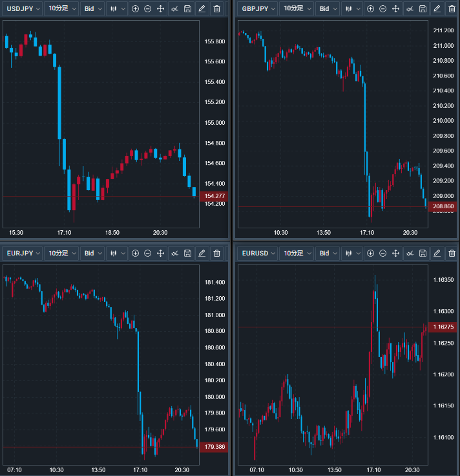Open the Bid price type dropdown for GBPJPY

pyautogui.click(x=328, y=9)
